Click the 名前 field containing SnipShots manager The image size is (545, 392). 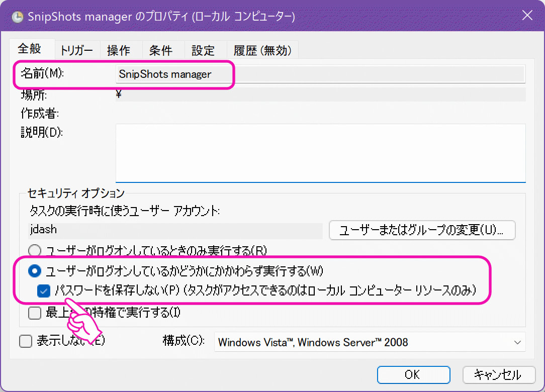[x=320, y=74]
